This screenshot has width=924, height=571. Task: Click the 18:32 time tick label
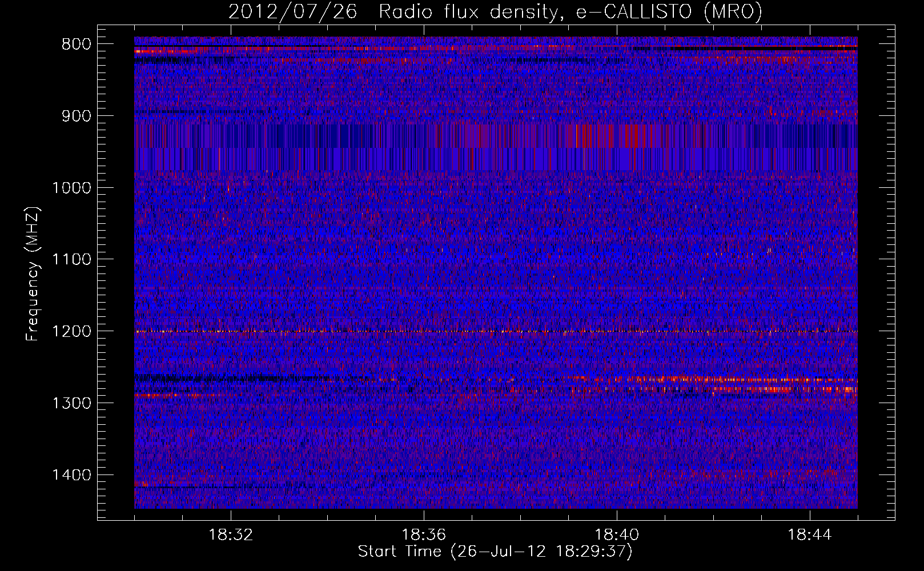click(x=231, y=535)
